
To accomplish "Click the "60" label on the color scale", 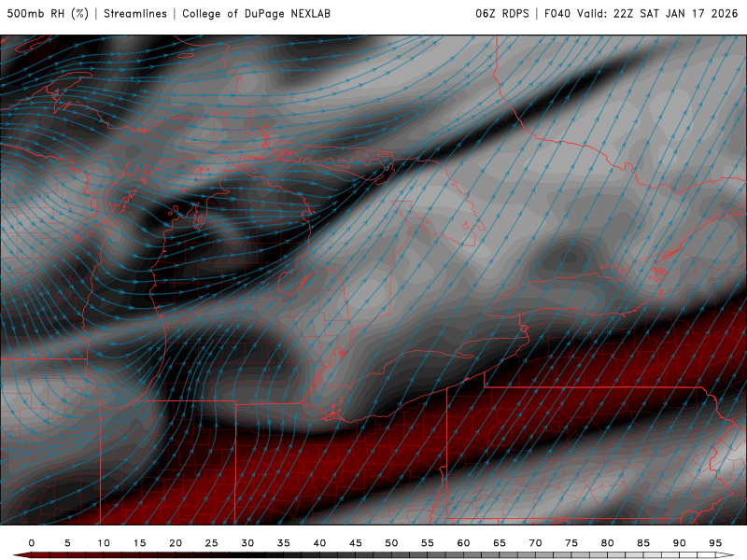I will click(463, 543).
